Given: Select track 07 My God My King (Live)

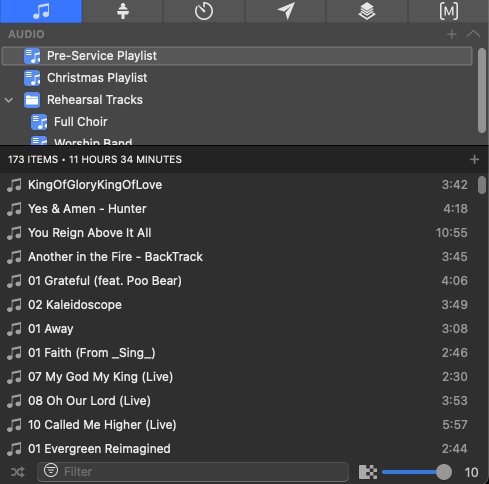Looking at the screenshot, I should 237,377.
